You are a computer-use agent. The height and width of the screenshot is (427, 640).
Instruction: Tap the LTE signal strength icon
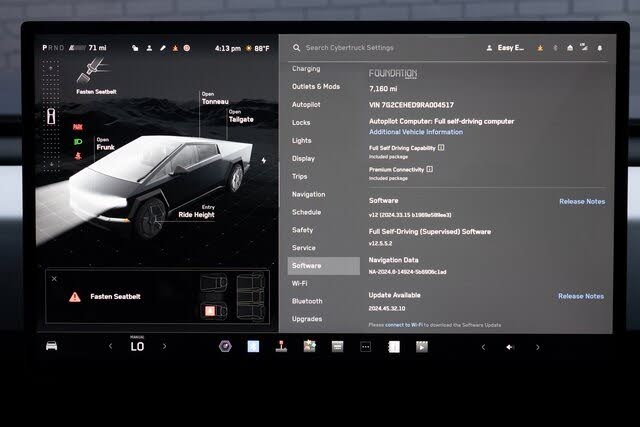coord(584,47)
